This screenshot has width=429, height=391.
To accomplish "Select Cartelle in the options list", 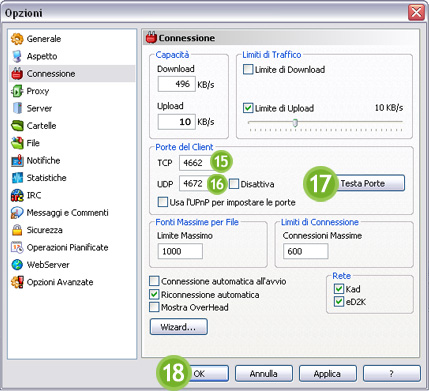I will tap(72, 126).
